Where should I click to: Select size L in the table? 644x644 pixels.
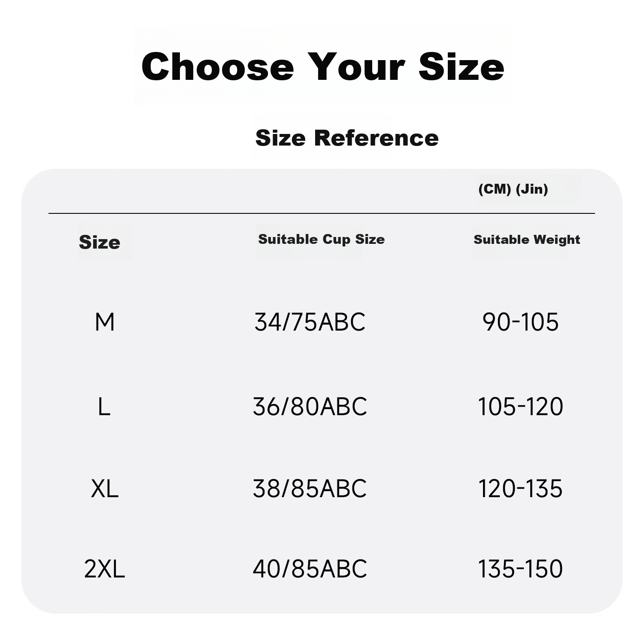(x=104, y=407)
